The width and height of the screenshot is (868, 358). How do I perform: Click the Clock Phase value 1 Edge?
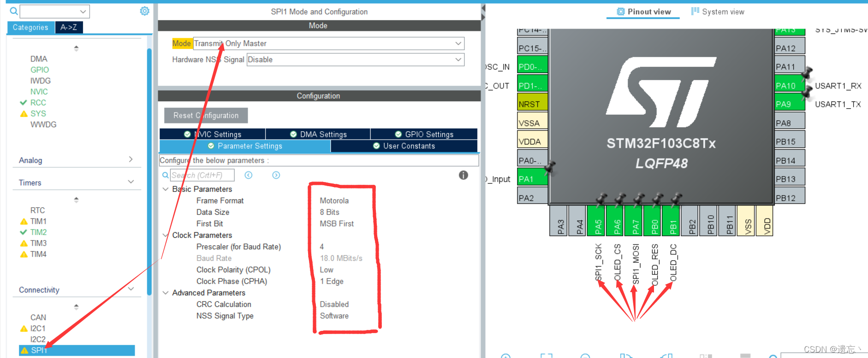(332, 281)
